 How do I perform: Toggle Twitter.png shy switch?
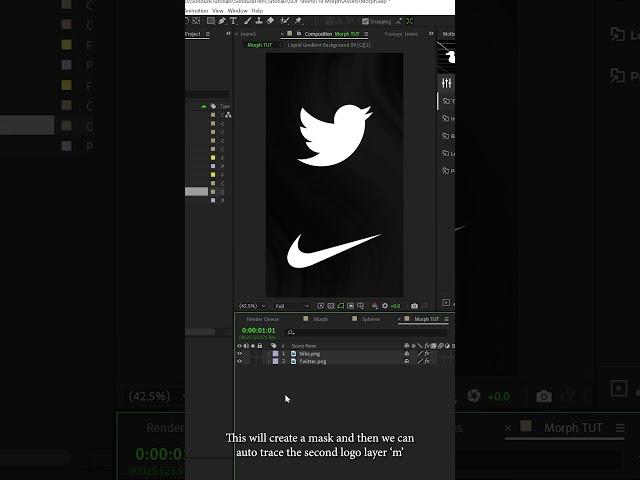pyautogui.click(x=407, y=361)
